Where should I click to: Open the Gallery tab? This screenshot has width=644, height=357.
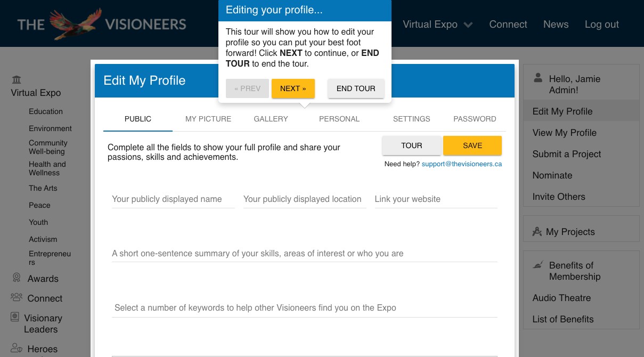click(x=271, y=119)
